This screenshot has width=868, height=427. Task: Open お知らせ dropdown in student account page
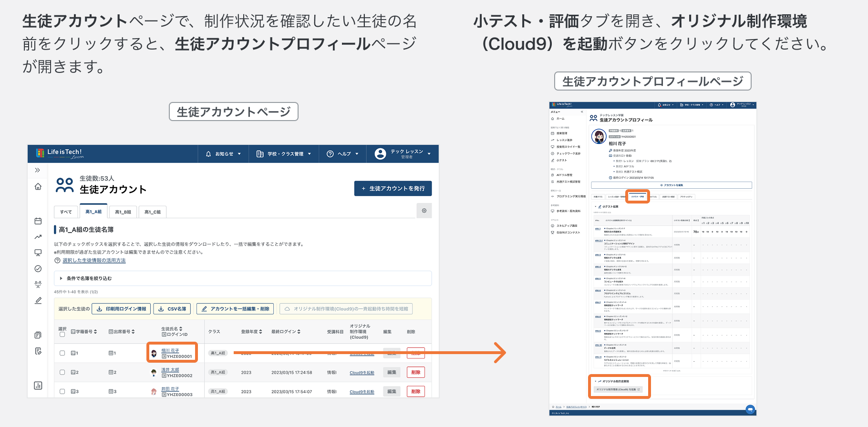click(x=223, y=154)
